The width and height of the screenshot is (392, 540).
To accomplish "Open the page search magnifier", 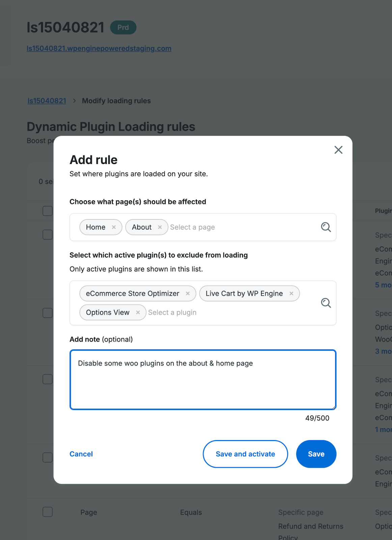I will point(326,227).
